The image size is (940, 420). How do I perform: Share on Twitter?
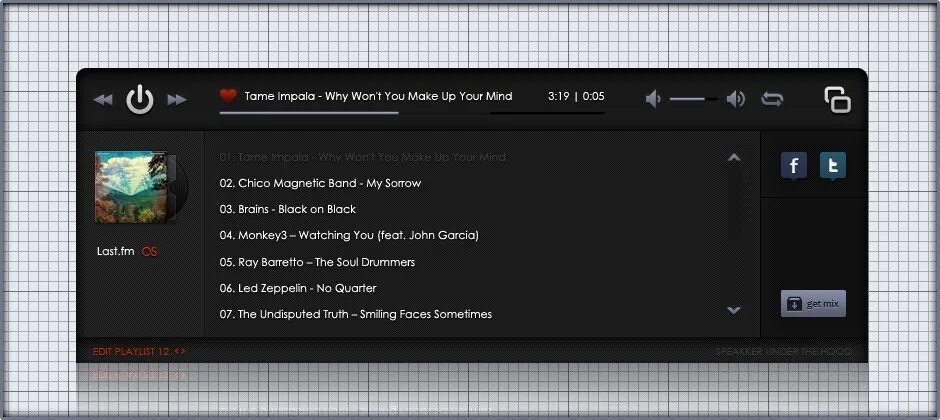833,165
